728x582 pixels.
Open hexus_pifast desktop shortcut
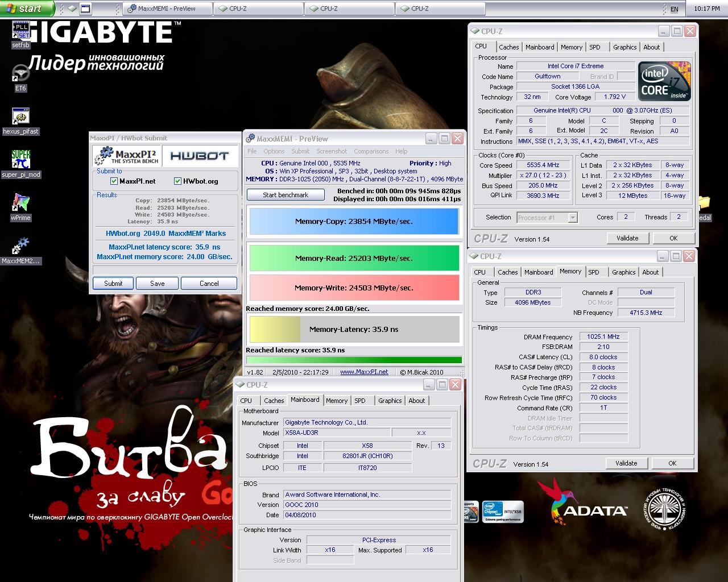[x=20, y=120]
